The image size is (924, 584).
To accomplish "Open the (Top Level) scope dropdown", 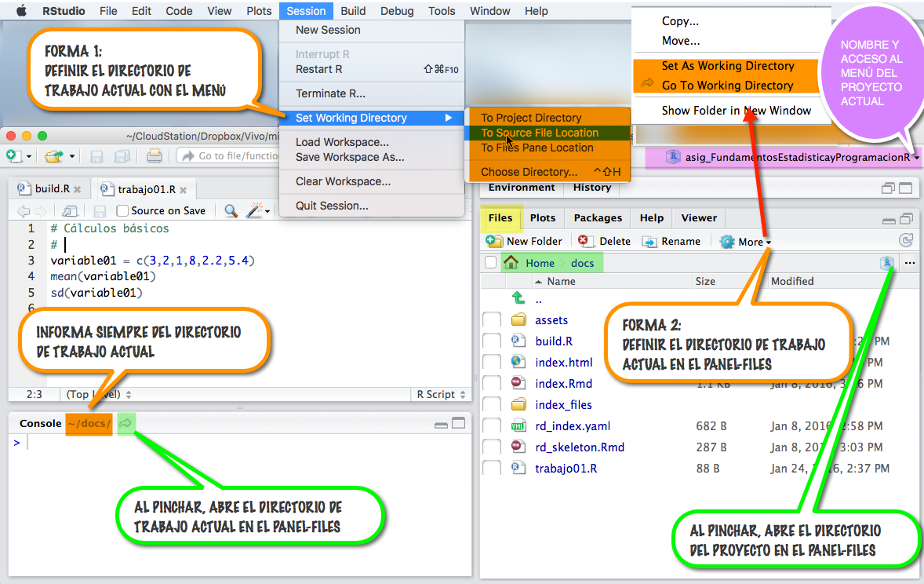I will 98,394.
